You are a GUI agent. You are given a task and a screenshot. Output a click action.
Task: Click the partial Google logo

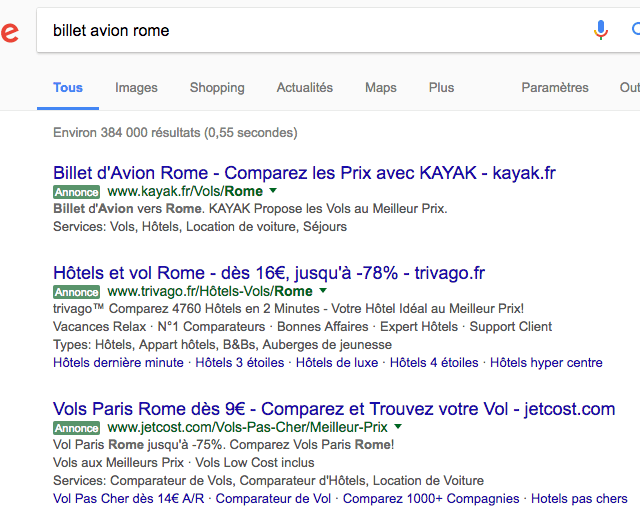pyautogui.click(x=9, y=32)
